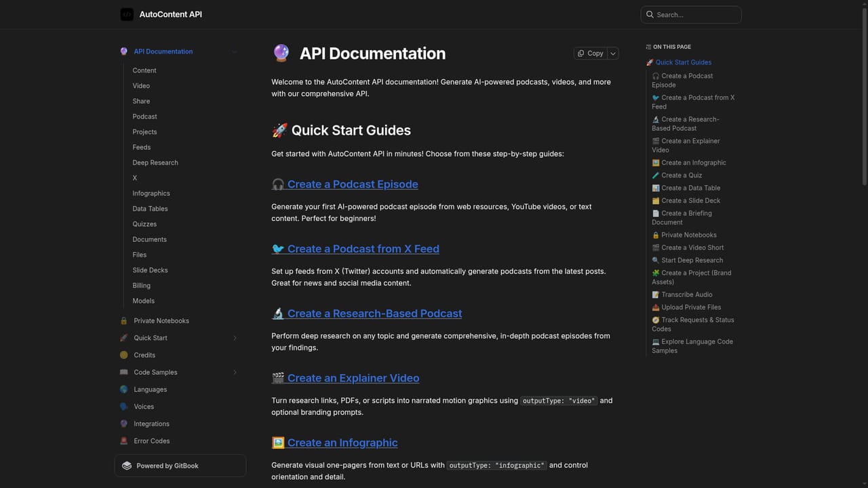Focus the Search input field
The height and width of the screenshot is (488, 868).
tap(691, 14)
